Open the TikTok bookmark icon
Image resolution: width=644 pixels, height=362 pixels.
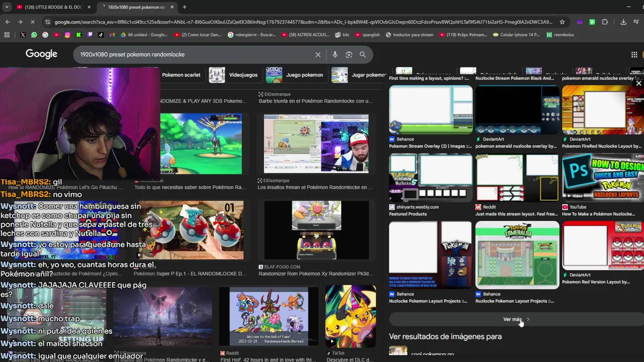pos(101,35)
